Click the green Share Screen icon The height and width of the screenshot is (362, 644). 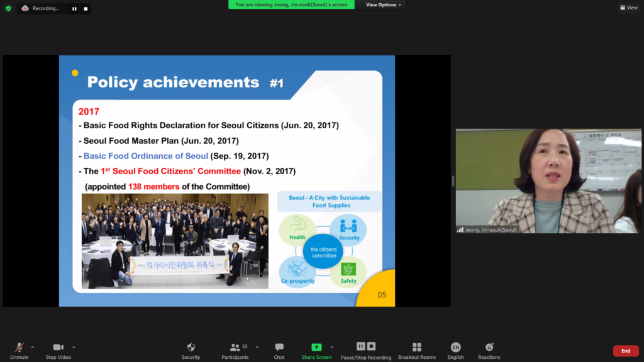coord(316,348)
